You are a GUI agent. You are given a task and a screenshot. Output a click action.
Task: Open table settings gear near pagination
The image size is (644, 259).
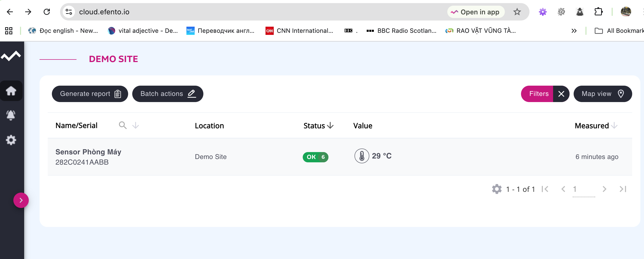click(x=497, y=189)
